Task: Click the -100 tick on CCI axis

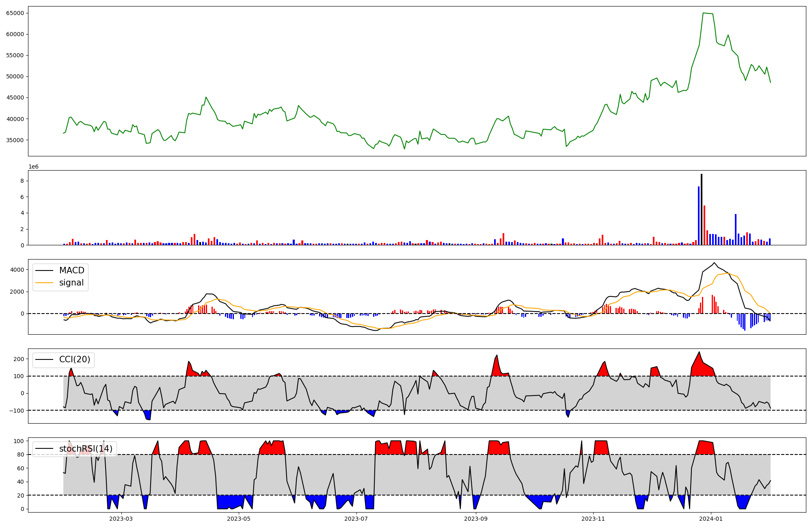Action: tap(17, 411)
